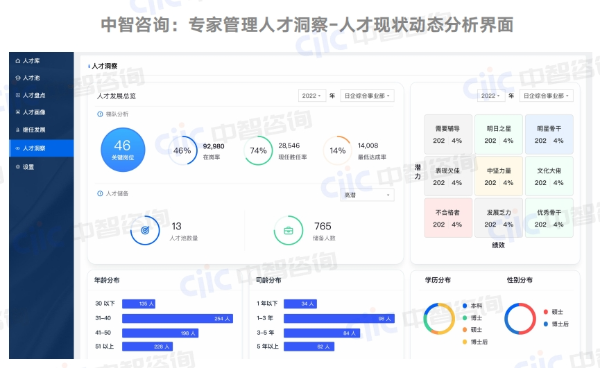Click the blue legend dot in 性别分布
Viewport: 600px width, 368px height.
pyautogui.click(x=546, y=324)
